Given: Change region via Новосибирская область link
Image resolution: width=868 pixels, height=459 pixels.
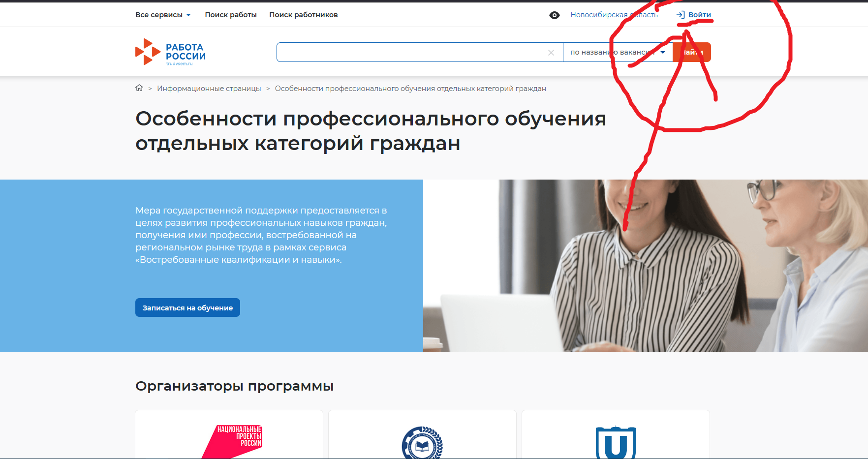Looking at the screenshot, I should click(614, 15).
